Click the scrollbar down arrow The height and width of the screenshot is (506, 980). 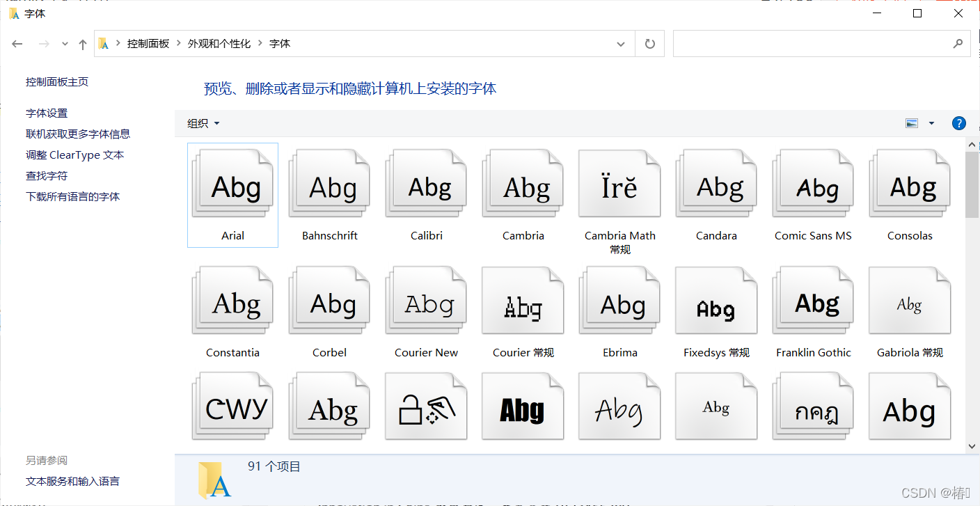[x=972, y=445]
